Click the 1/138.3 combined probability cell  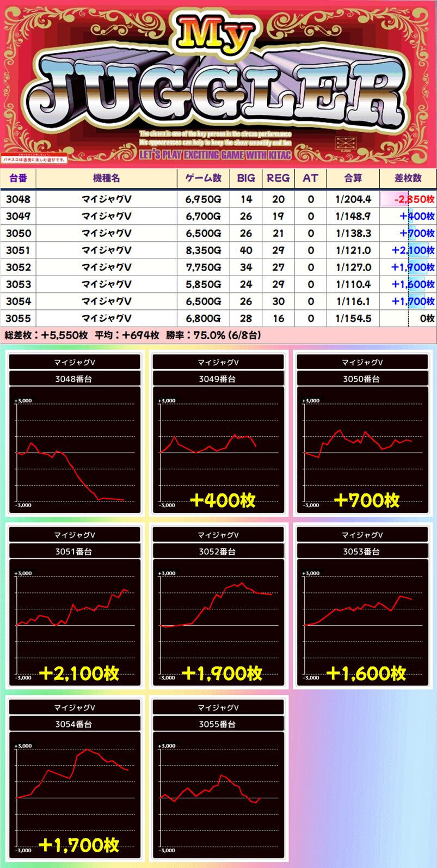(353, 233)
